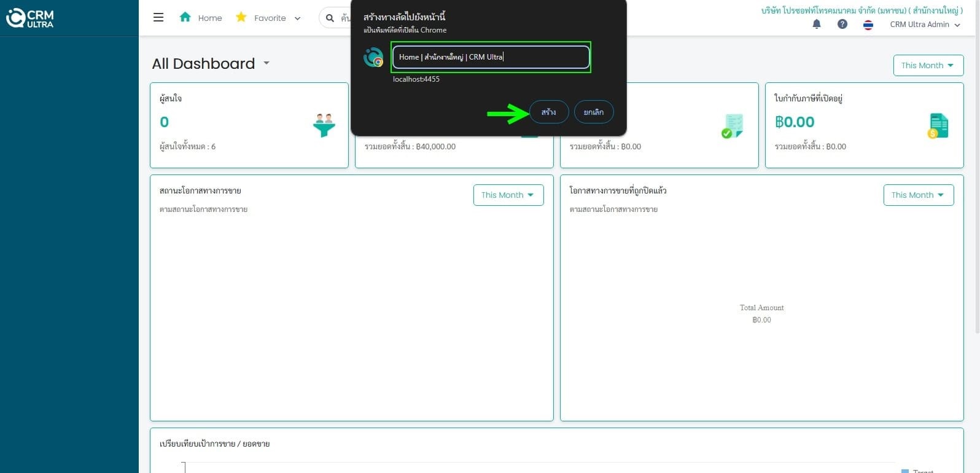Viewport: 980px width, 473px height.
Task: Click the shortcut name input field
Action: tap(491, 57)
